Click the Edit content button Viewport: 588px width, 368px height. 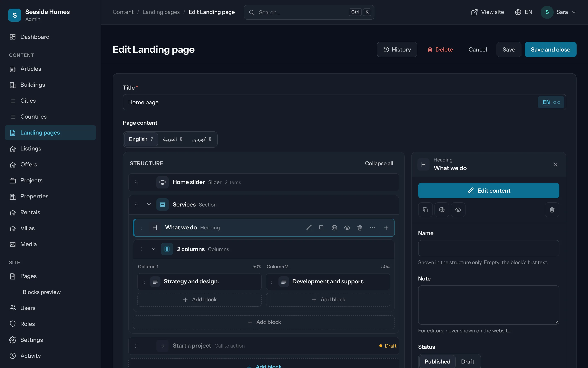tap(488, 190)
